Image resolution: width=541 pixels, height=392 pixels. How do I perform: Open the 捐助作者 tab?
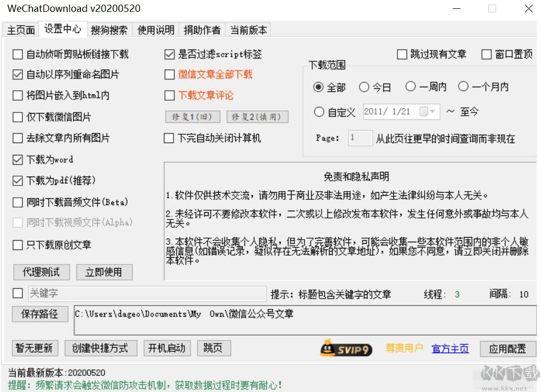pos(202,30)
